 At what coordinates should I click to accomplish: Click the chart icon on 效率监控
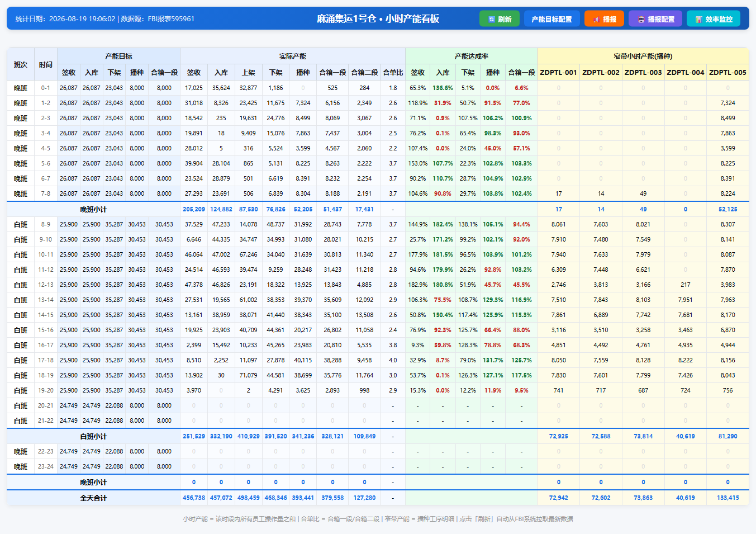(x=698, y=19)
